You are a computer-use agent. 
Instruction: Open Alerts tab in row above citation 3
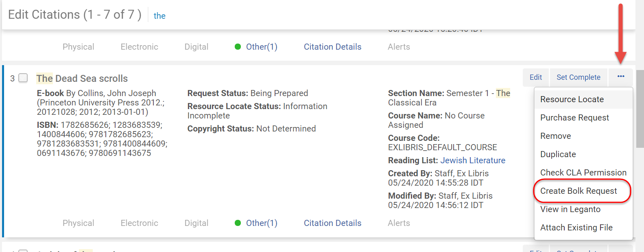click(x=399, y=47)
